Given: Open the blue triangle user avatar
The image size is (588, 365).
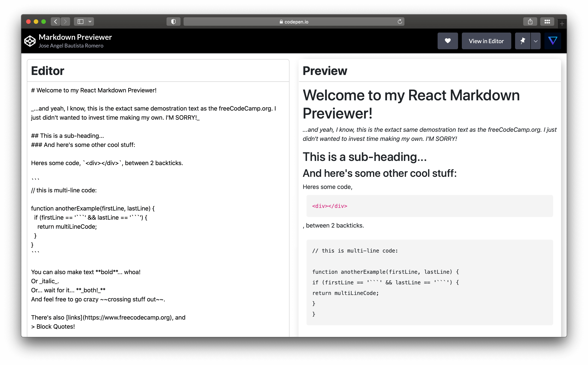Looking at the screenshot, I should point(553,41).
